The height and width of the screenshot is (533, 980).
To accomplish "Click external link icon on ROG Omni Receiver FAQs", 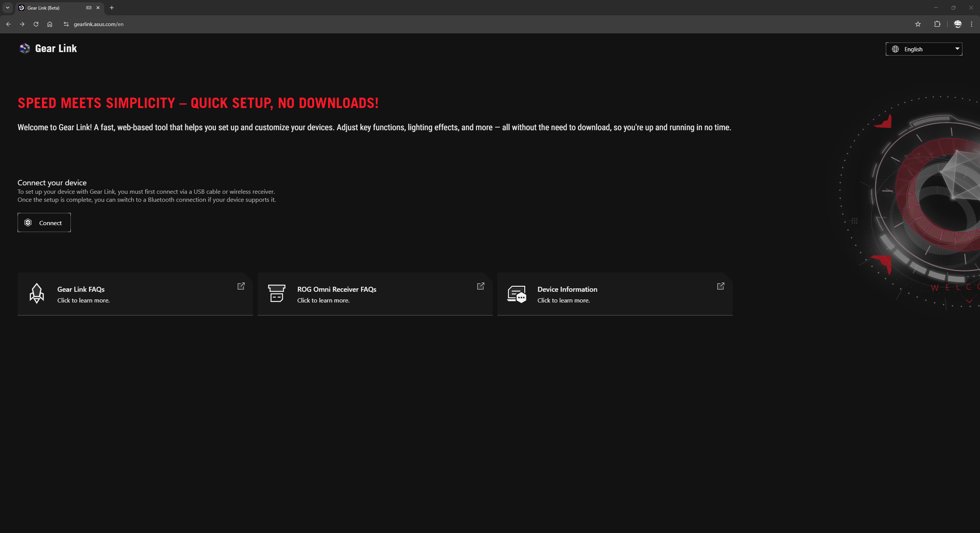I will tap(480, 286).
